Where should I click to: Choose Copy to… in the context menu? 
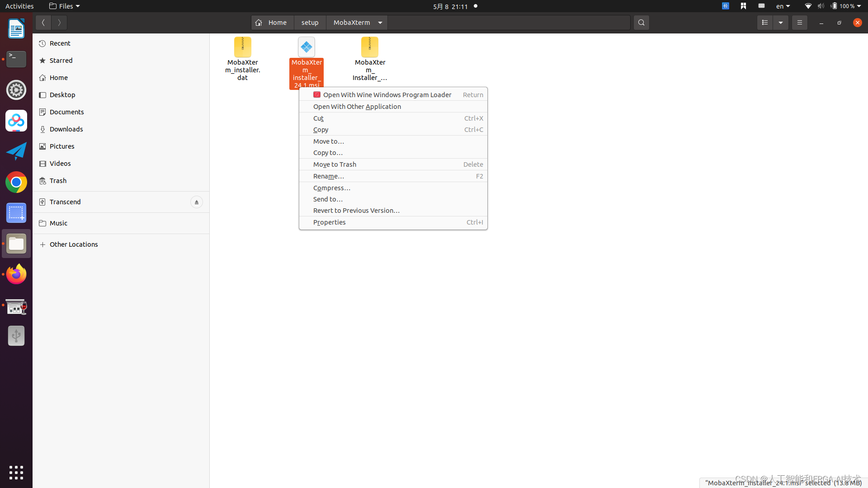pyautogui.click(x=393, y=153)
